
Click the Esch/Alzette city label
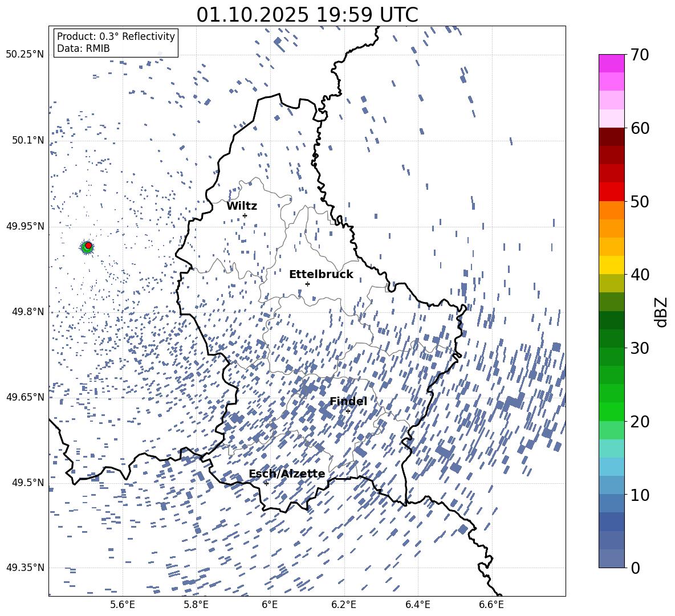point(287,474)
